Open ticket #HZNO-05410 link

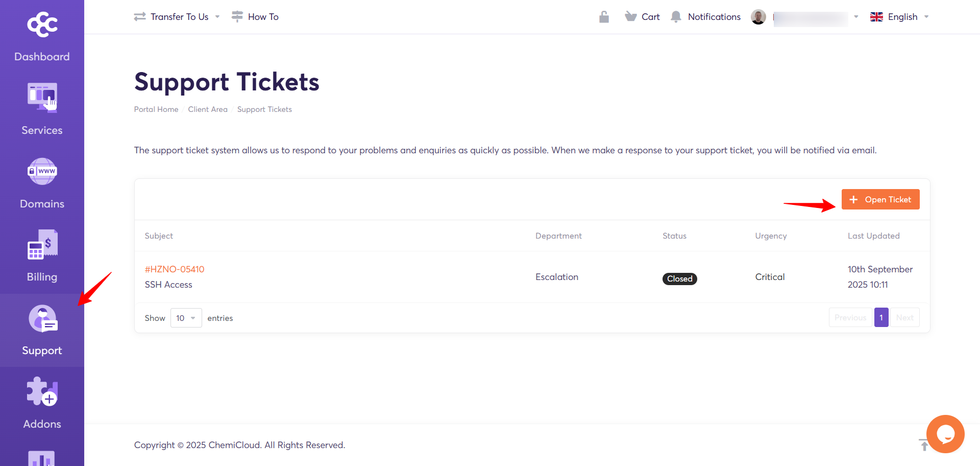(175, 269)
